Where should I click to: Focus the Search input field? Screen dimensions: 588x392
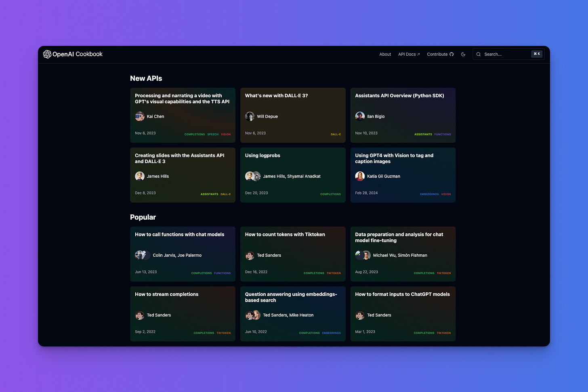coord(508,54)
